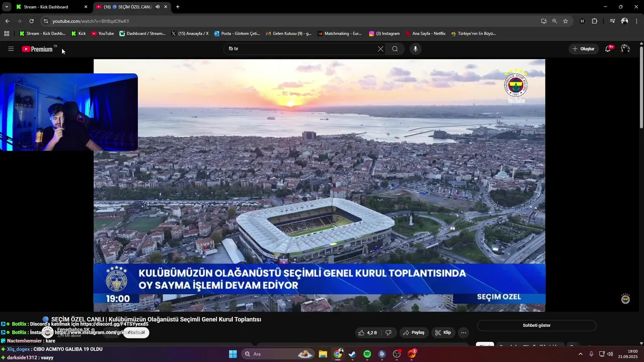Open YouTube notifications bell

click(608, 49)
